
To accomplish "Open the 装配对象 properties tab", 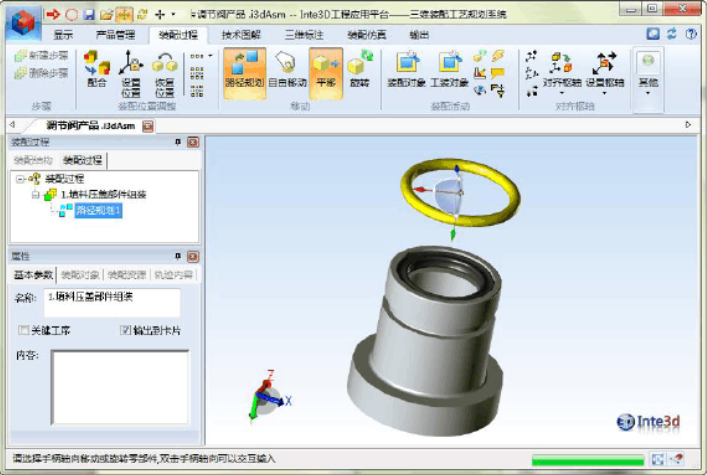I will coord(80,275).
